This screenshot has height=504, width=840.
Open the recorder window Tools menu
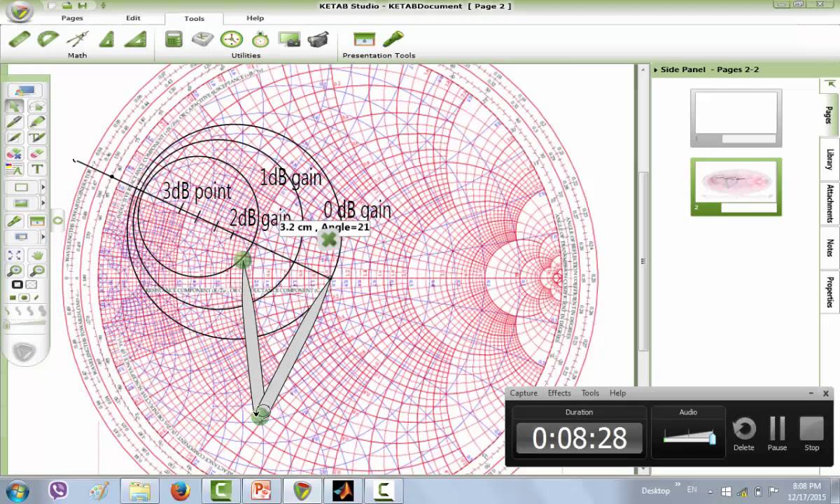pyautogui.click(x=590, y=393)
